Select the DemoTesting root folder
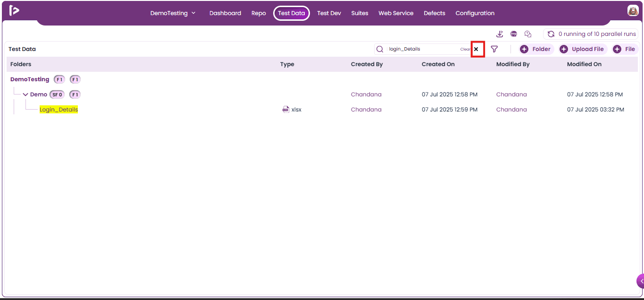The image size is (644, 300). (30, 79)
